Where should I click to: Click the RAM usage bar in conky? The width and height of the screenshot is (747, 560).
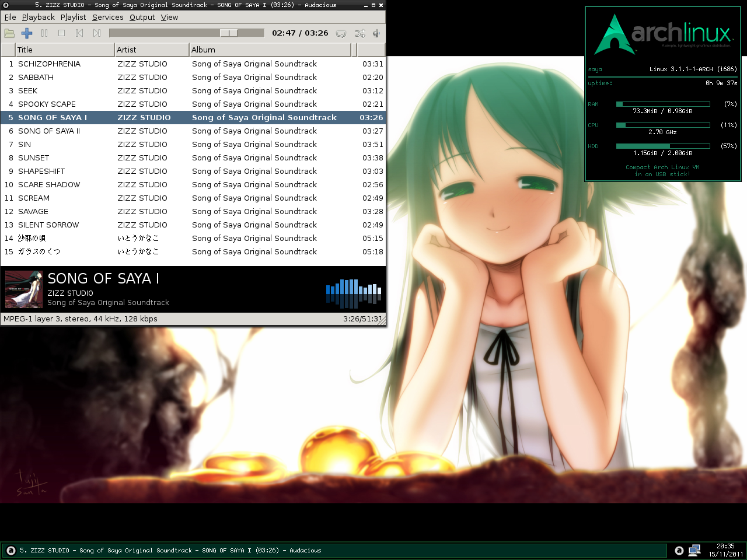tap(663, 104)
